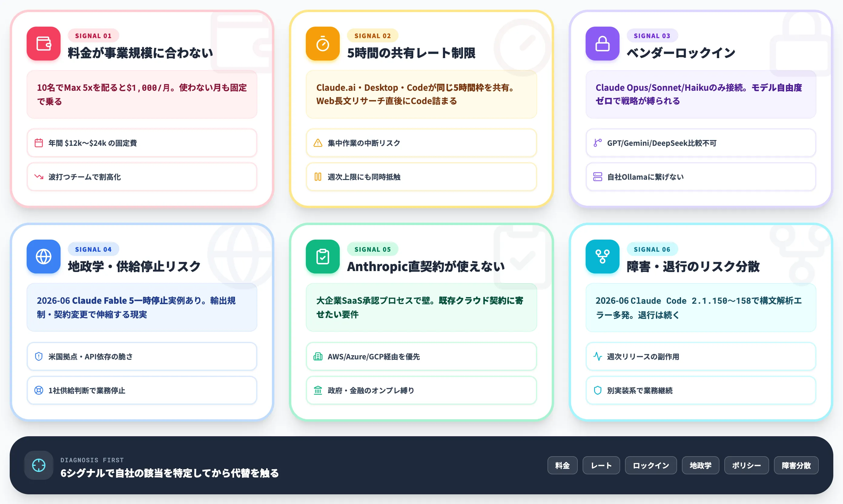Click the branch icon beside GPT/Gemini/DeepSeek比較不可

[x=597, y=143]
